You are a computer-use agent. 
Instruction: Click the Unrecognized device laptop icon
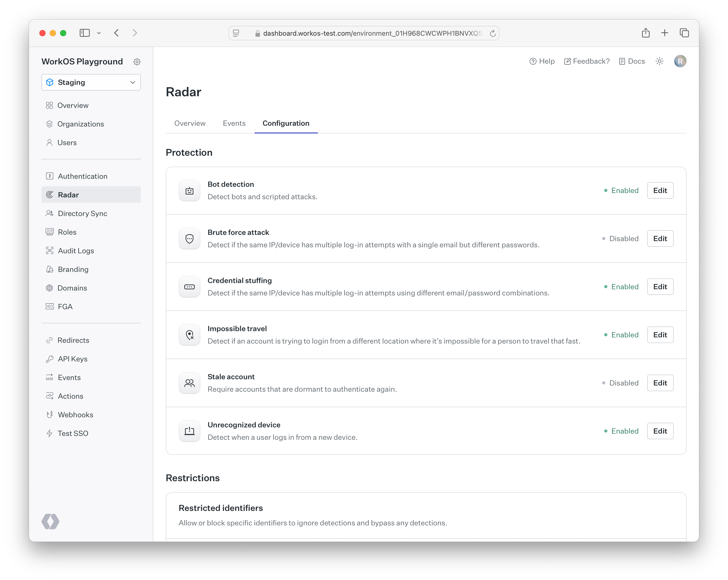[x=190, y=431]
